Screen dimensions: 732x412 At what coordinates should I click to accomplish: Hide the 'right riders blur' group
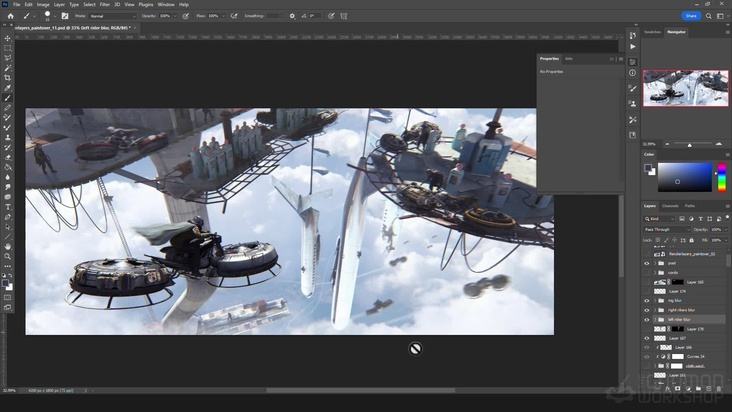pyautogui.click(x=647, y=310)
